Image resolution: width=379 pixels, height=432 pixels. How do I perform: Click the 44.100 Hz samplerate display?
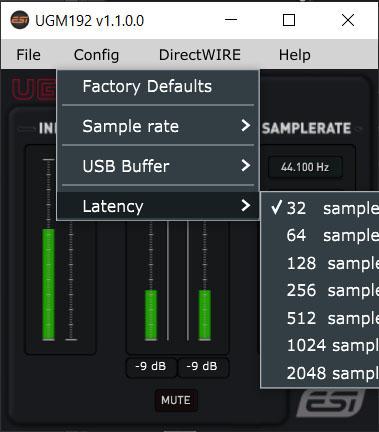(305, 167)
